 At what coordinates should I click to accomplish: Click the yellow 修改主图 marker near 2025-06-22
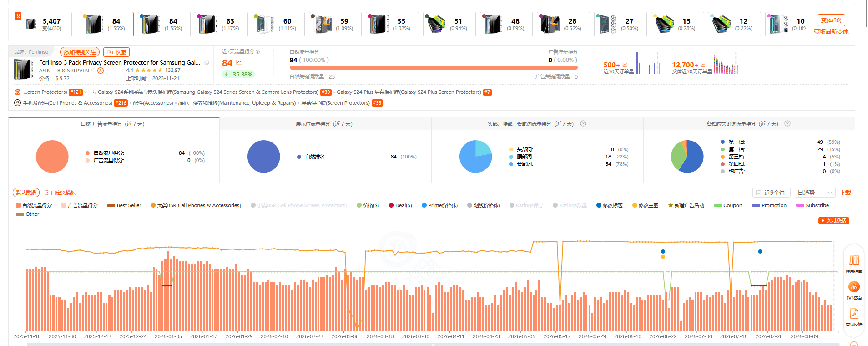[663, 257]
